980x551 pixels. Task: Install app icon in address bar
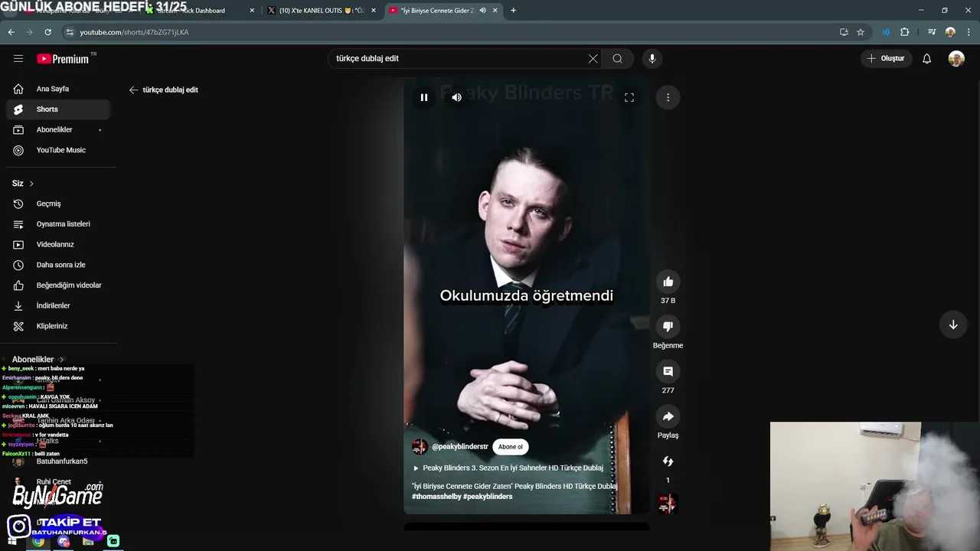[844, 32]
